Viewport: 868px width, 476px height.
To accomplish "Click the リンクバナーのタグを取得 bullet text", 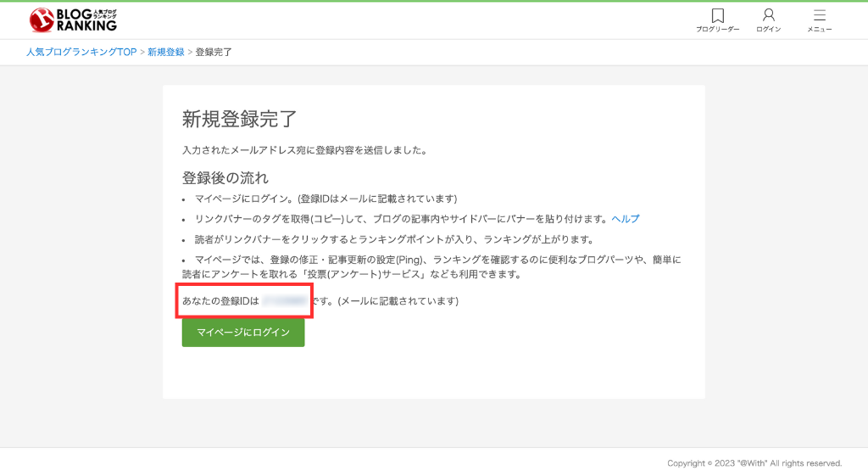I will click(x=401, y=219).
